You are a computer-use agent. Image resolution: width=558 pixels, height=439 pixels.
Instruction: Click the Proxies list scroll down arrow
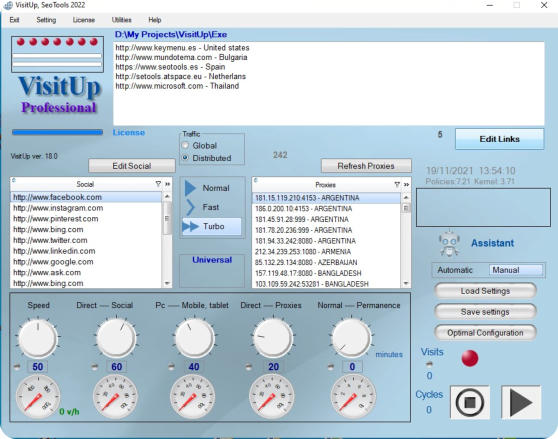pos(406,284)
